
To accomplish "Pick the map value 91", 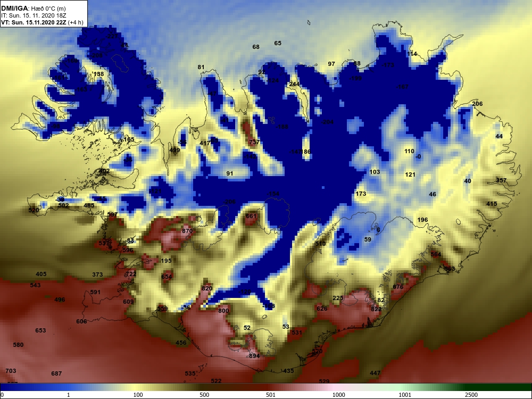I will click(x=230, y=173).
